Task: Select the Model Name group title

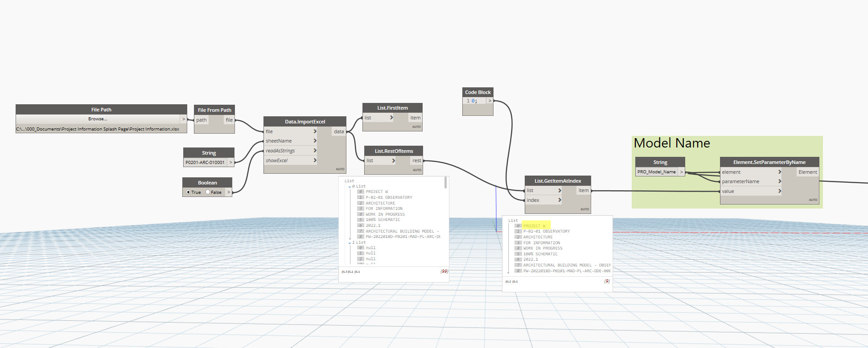Action: [672, 143]
